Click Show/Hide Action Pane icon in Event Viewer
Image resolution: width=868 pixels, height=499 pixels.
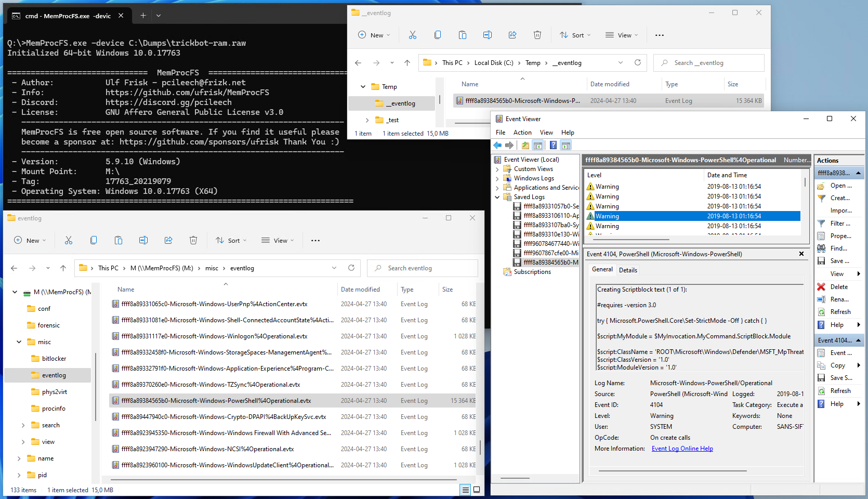pos(566,145)
